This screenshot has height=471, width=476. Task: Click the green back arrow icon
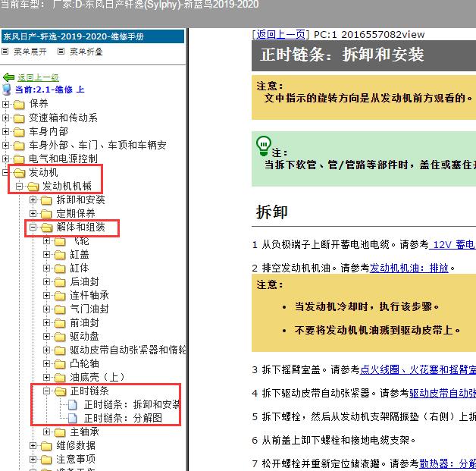8,77
